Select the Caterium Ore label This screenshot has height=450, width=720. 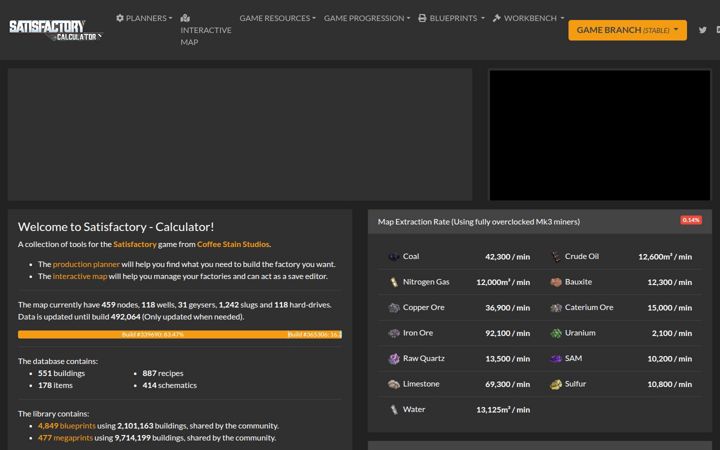click(589, 307)
